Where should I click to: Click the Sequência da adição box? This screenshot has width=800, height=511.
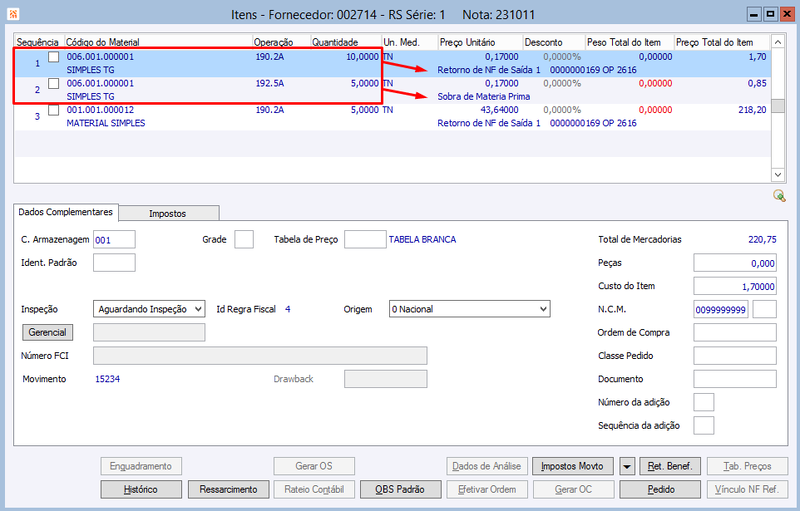pos(704,426)
